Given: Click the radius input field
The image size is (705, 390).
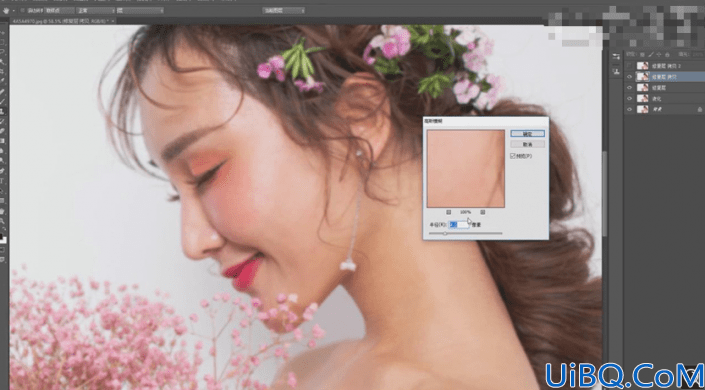Looking at the screenshot, I should (460, 224).
